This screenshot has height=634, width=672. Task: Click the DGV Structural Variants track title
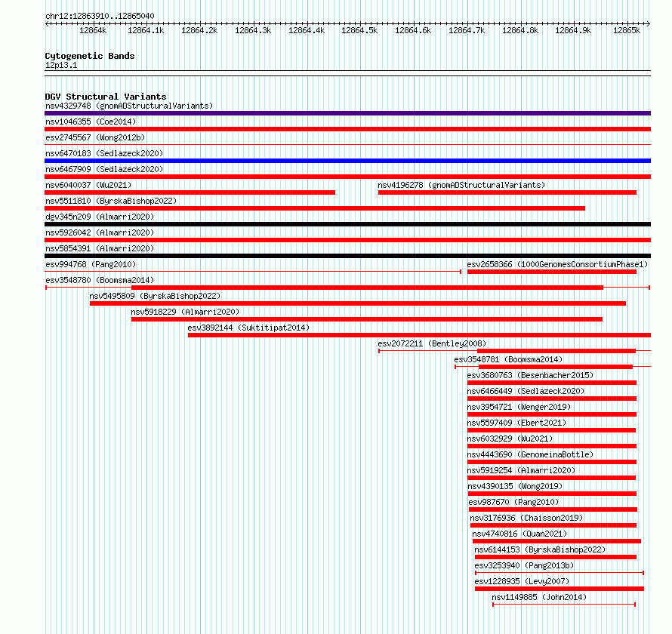106,97
